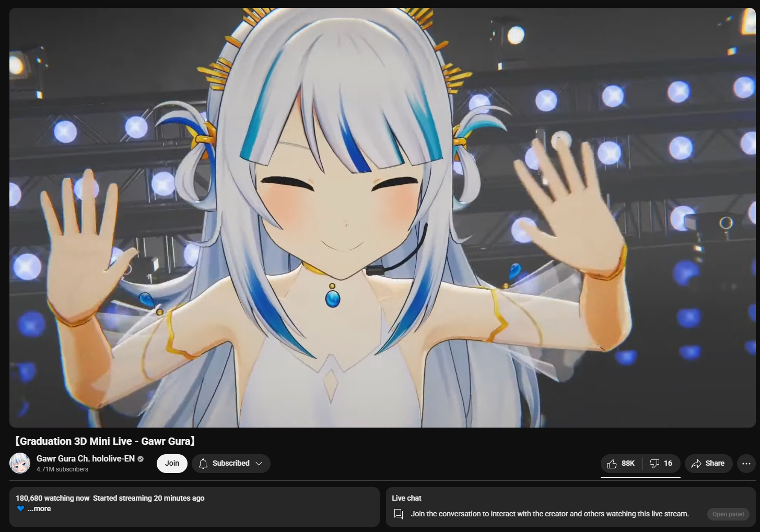Expand description with '...more'
760x532 pixels.
[39, 509]
